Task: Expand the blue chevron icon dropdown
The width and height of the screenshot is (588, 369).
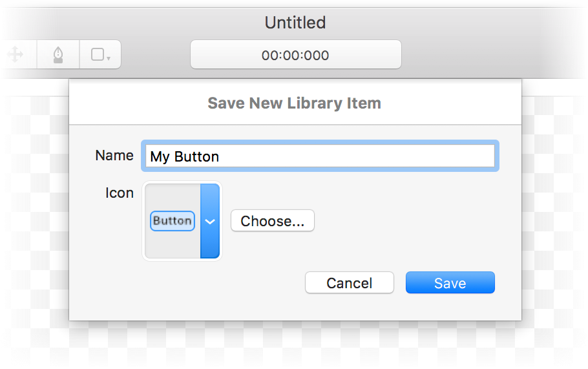Action: click(210, 221)
